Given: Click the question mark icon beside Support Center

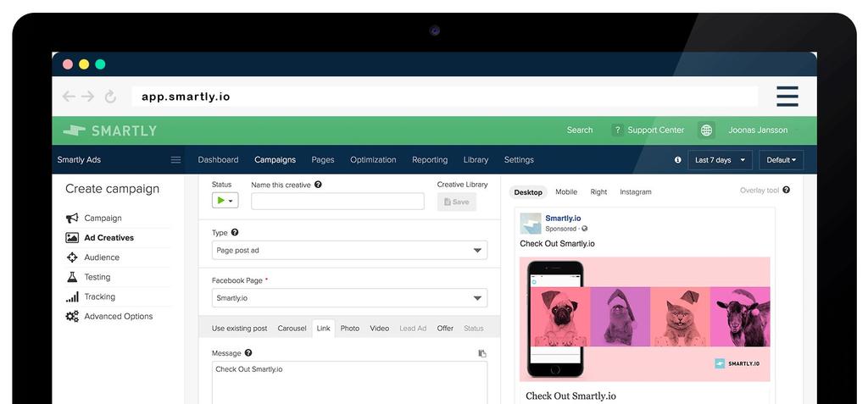Looking at the screenshot, I should pyautogui.click(x=617, y=130).
